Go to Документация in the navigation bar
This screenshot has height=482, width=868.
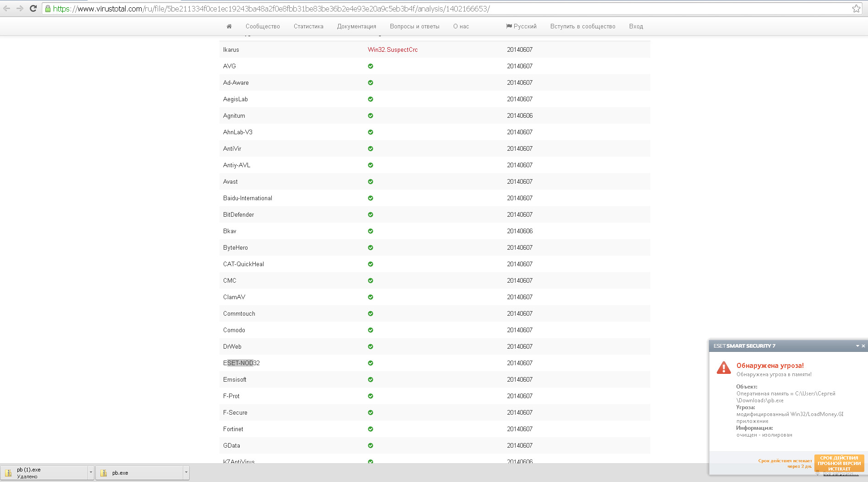coord(357,27)
